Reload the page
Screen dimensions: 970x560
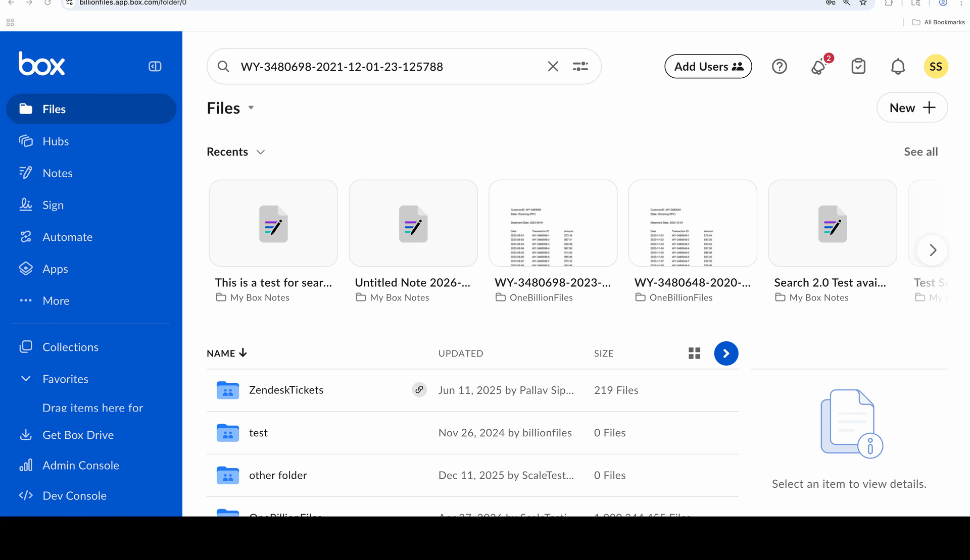[x=47, y=3]
